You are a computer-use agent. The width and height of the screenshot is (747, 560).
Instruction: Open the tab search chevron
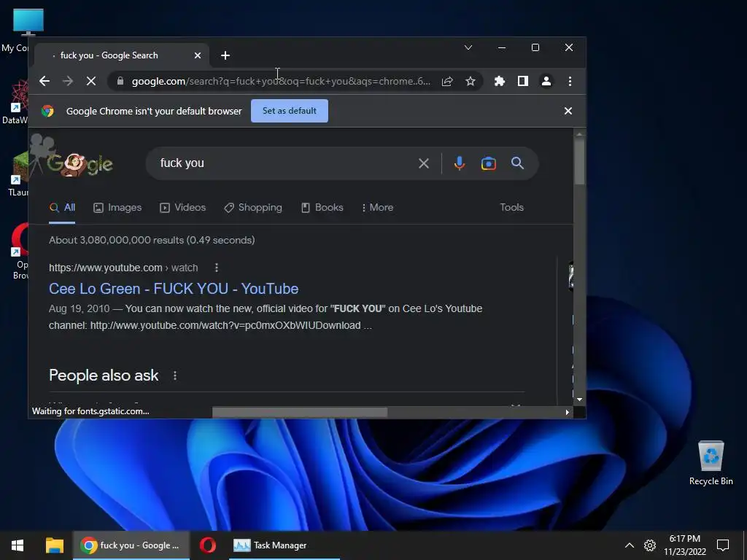(x=468, y=47)
